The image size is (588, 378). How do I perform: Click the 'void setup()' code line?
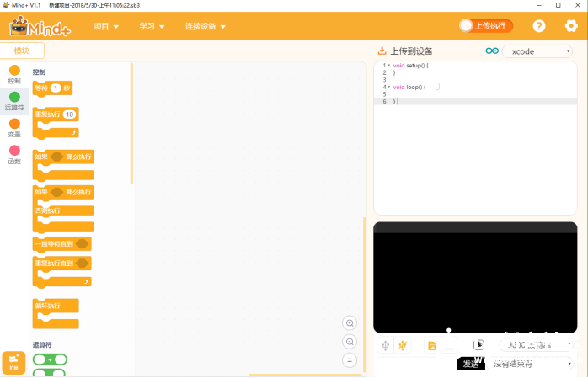click(x=410, y=66)
